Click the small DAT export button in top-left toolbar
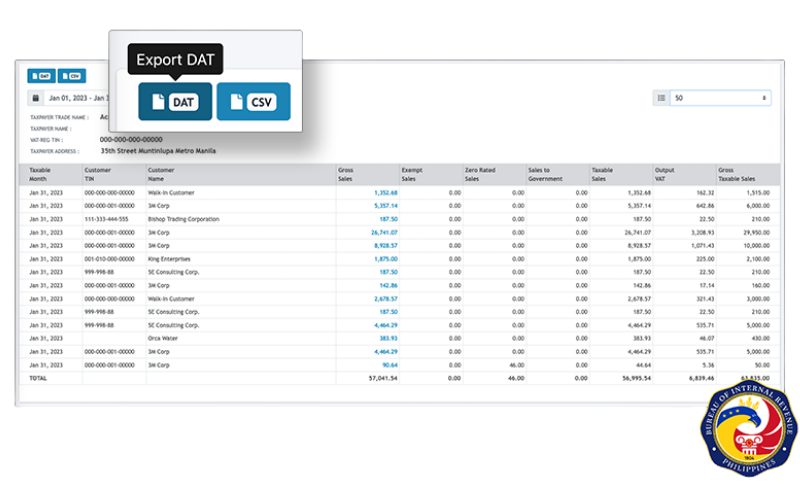 click(x=41, y=75)
